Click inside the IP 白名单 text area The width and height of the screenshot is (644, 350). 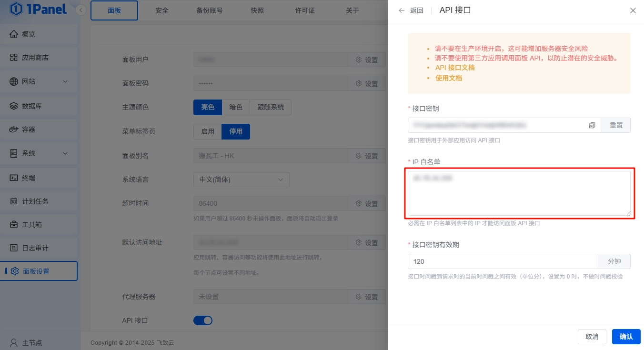(x=519, y=193)
